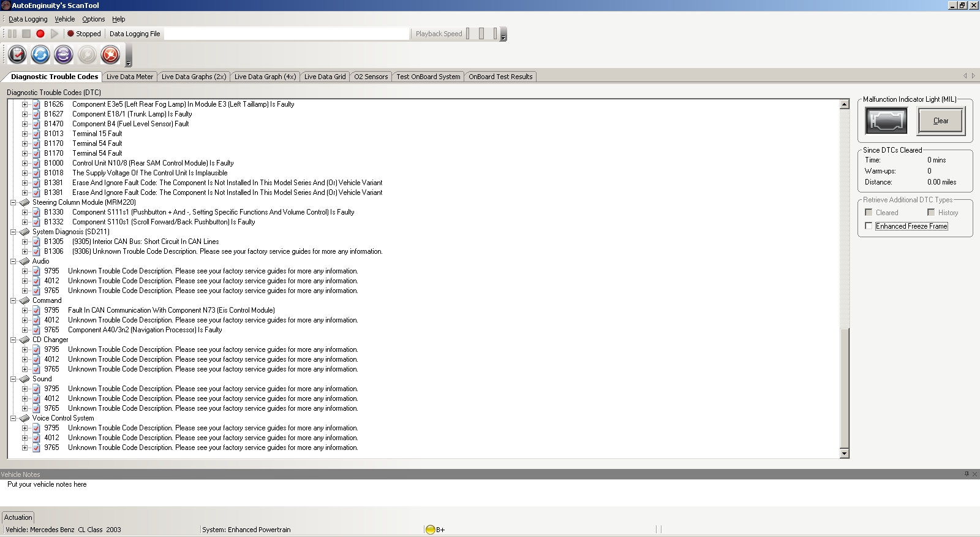Viewport: 980px width, 537px height.
Task: Collapse the Audio module tree node
Action: coord(13,261)
